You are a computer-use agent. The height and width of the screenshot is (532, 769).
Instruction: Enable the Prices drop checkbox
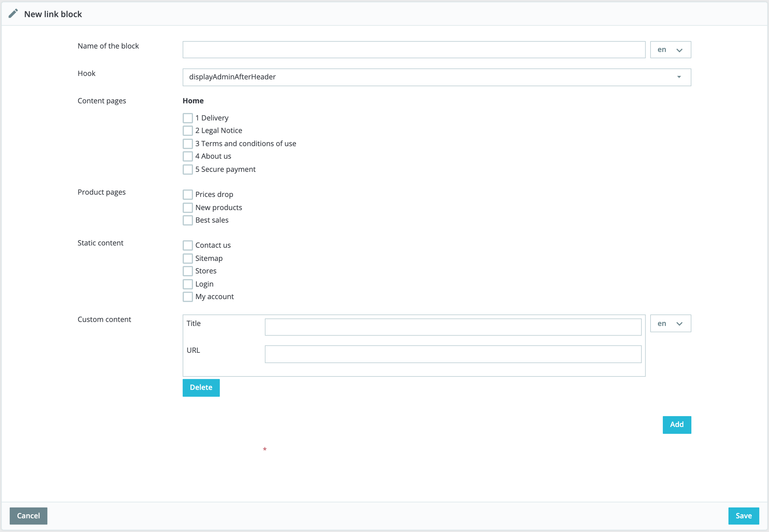(x=188, y=194)
